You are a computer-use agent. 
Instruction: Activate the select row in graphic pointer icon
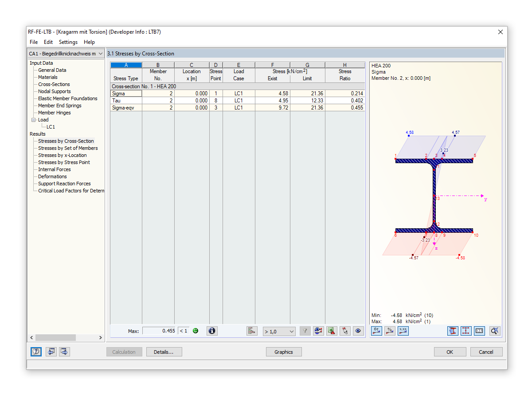(x=345, y=331)
